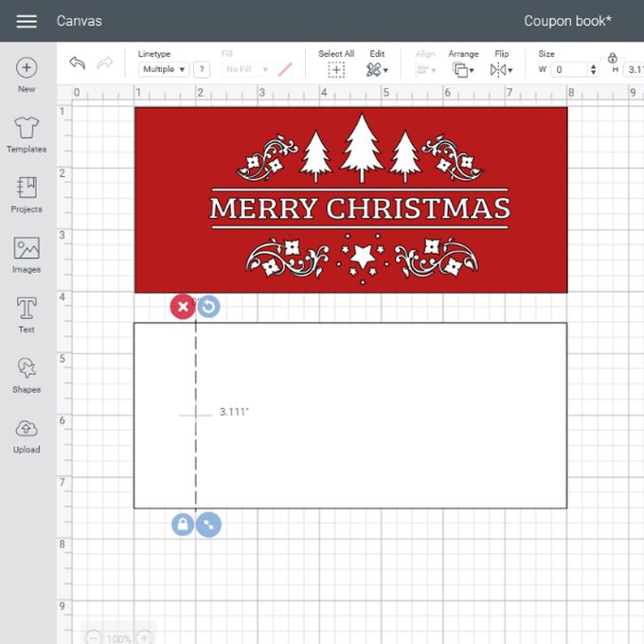Click the Select All icon
The image size is (644, 644).
[x=336, y=70]
